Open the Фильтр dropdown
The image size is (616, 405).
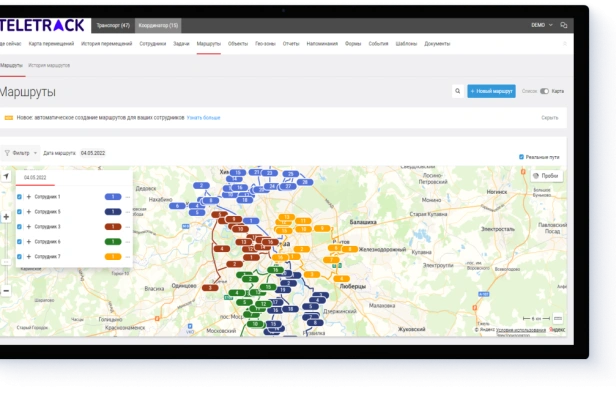(21, 153)
